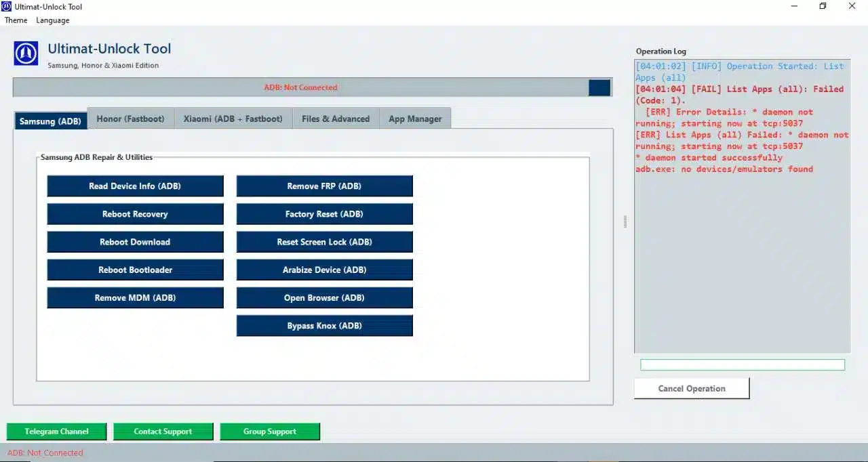Viewport: 868px width, 462px height.
Task: Trigger Factory Reset (ADB)
Action: coord(324,213)
